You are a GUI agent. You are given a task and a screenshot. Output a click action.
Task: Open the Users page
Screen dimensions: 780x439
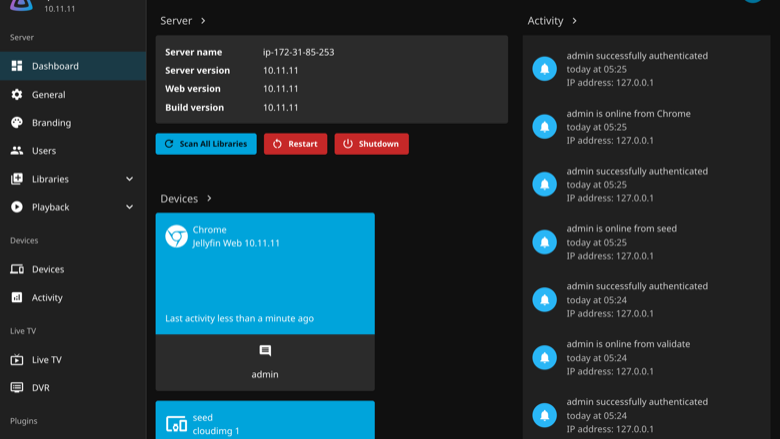click(73, 151)
